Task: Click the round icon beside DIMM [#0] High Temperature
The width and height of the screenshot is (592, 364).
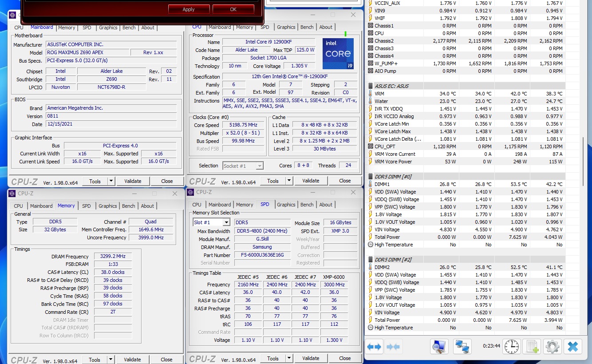Action: point(371,245)
